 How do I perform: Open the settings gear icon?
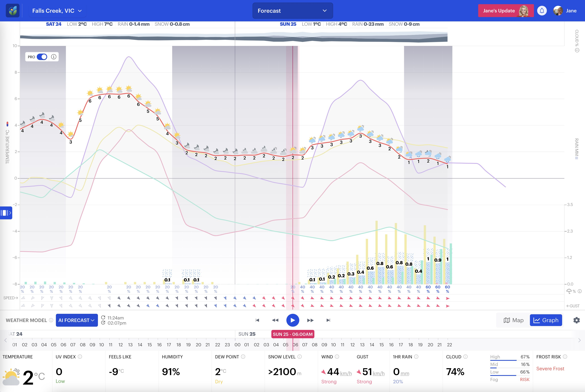click(576, 320)
